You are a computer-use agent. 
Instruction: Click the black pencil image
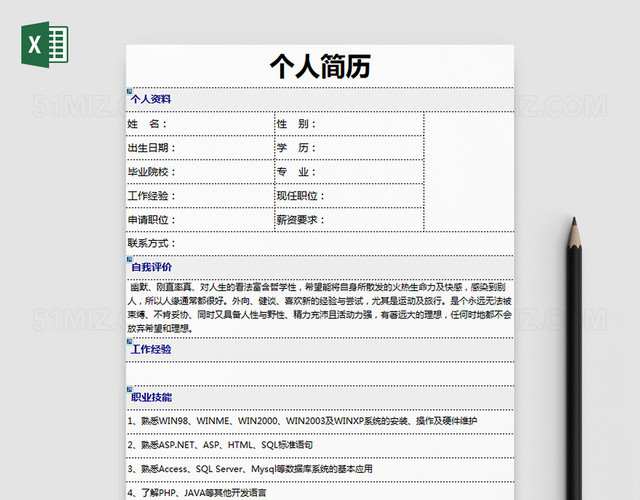coord(575,358)
